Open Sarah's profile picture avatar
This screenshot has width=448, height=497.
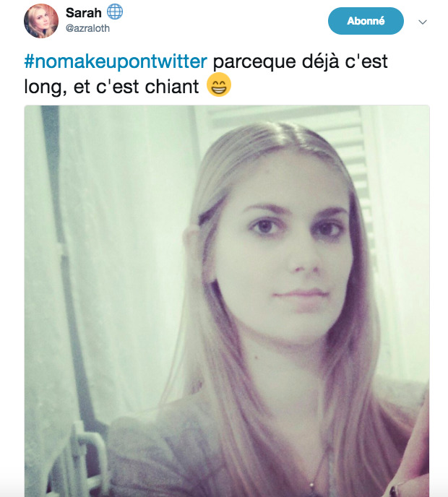point(41,21)
